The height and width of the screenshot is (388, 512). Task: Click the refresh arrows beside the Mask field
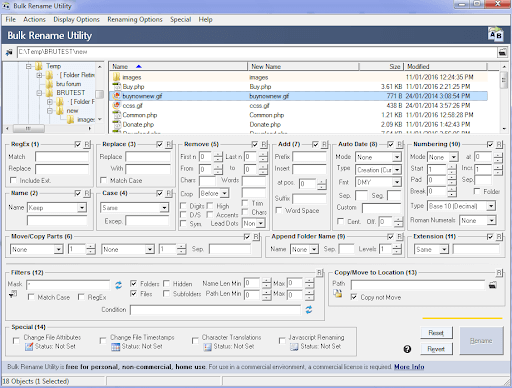118,285
